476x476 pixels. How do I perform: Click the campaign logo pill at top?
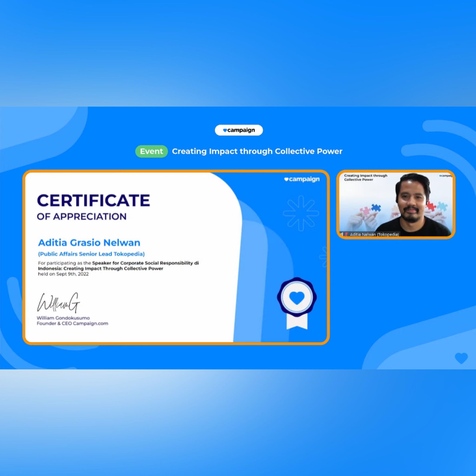[x=239, y=130]
